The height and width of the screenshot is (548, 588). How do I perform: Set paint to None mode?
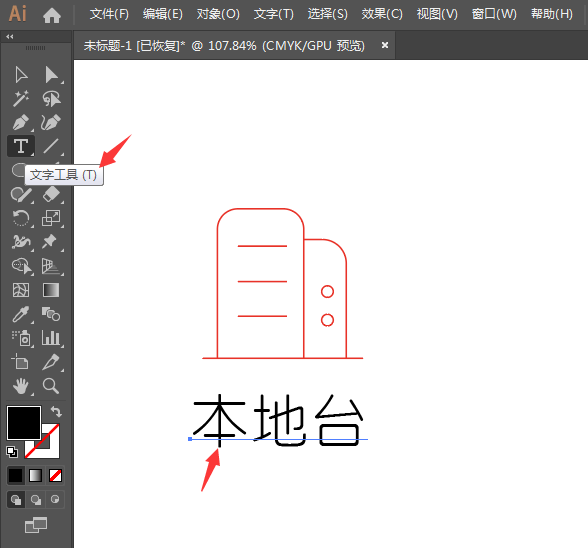[x=56, y=475]
